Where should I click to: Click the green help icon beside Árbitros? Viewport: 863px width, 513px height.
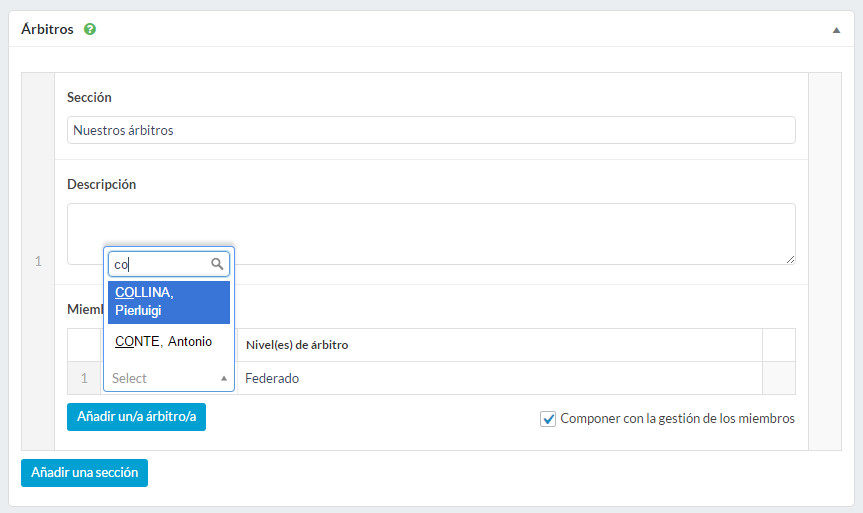90,30
